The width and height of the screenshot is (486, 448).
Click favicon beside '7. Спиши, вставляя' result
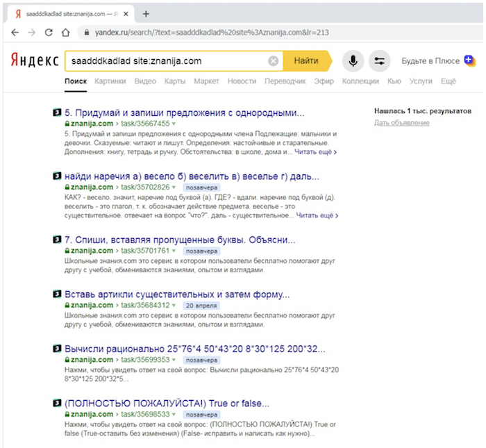coord(57,240)
